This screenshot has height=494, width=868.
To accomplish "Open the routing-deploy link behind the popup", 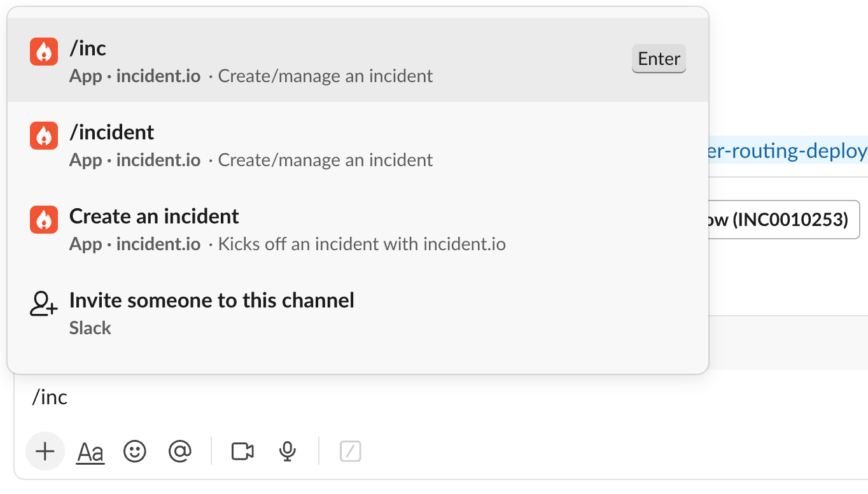I will tap(788, 151).
